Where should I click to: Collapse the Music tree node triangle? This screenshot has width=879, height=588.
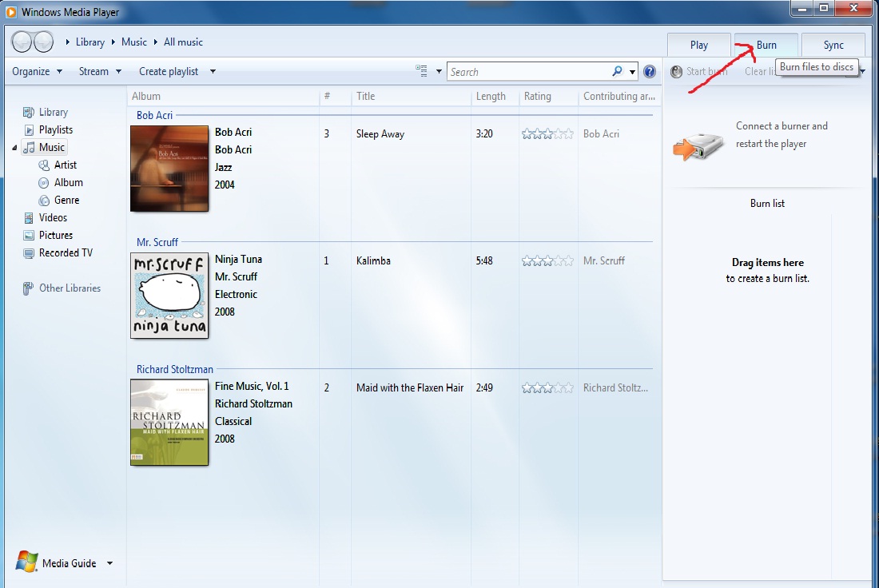[x=14, y=148]
